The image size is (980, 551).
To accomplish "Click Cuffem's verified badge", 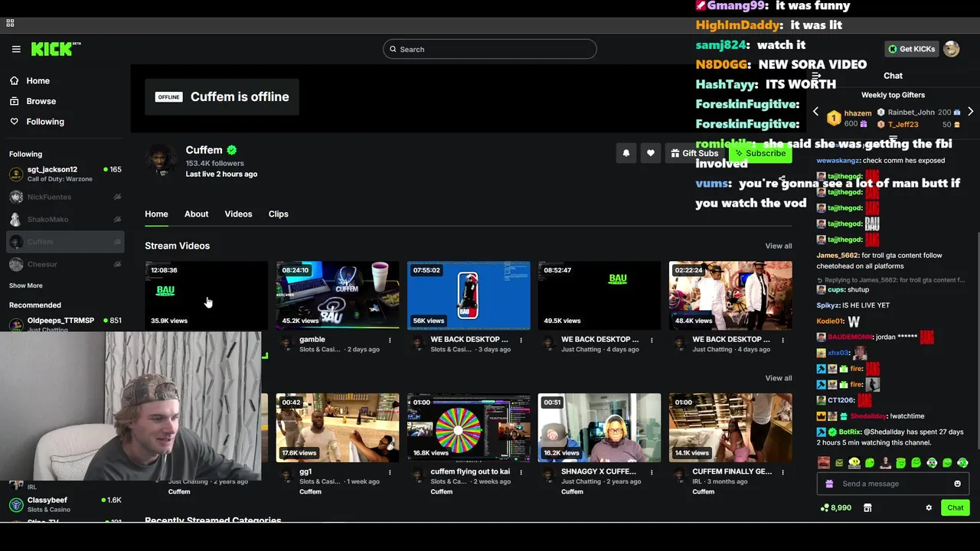I will tap(232, 150).
